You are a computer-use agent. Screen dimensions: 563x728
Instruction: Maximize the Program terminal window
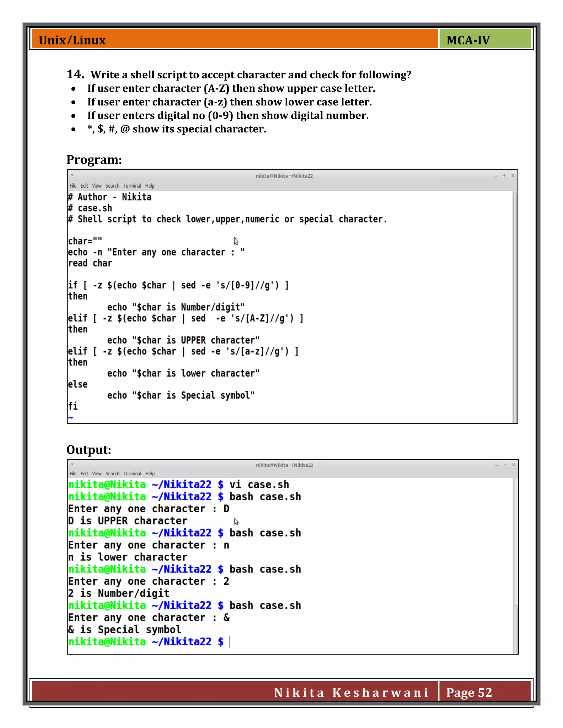pyautogui.click(x=504, y=176)
